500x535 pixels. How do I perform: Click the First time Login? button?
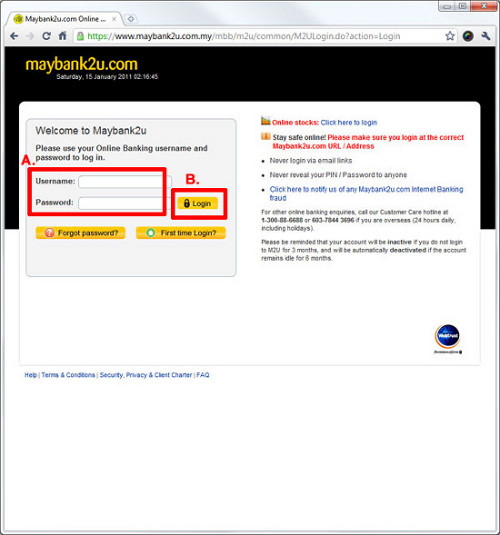181,233
